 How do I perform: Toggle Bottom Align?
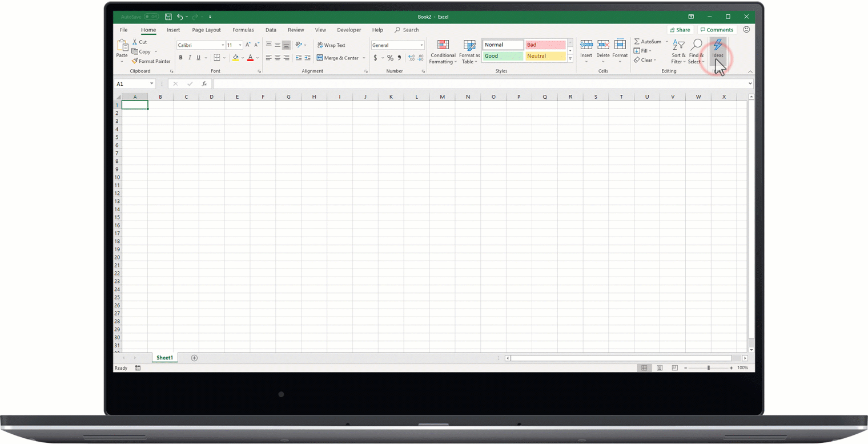(287, 45)
